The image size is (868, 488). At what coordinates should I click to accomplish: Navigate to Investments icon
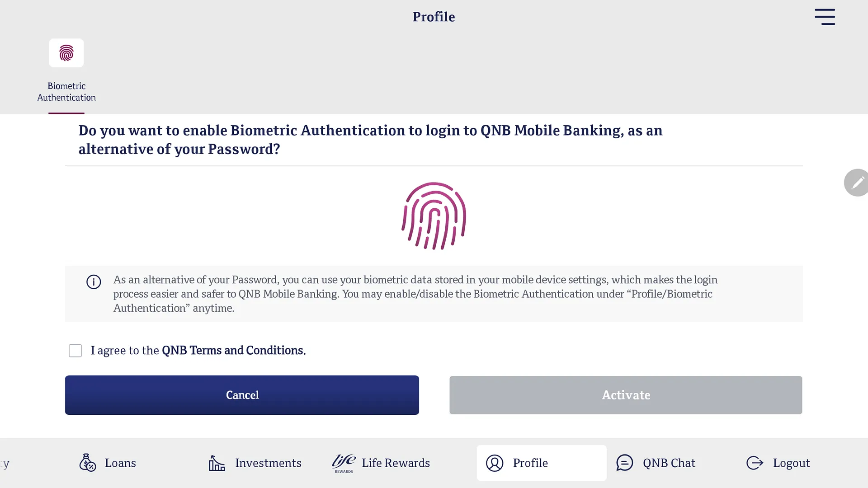217,463
